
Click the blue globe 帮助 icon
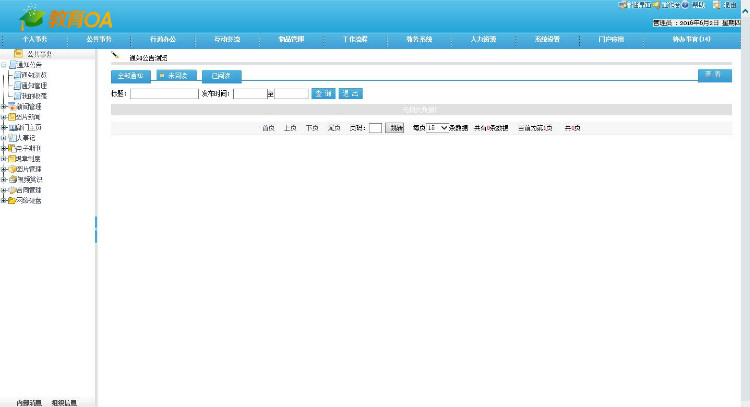685,5
